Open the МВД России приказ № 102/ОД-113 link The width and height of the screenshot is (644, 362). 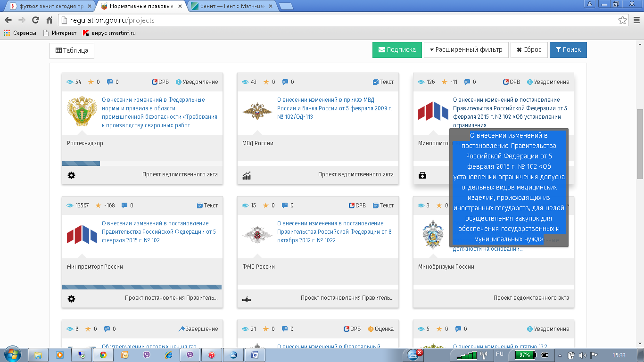[335, 108]
